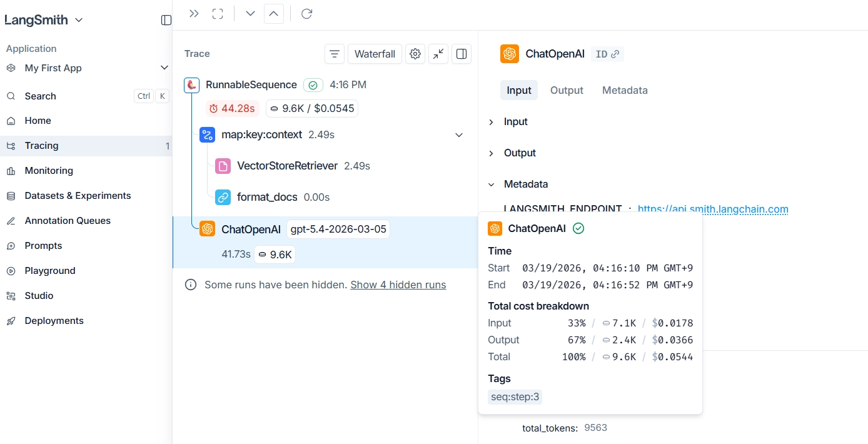Click the refresh icon in top toolbar
This screenshot has width=868, height=444.
pos(306,13)
